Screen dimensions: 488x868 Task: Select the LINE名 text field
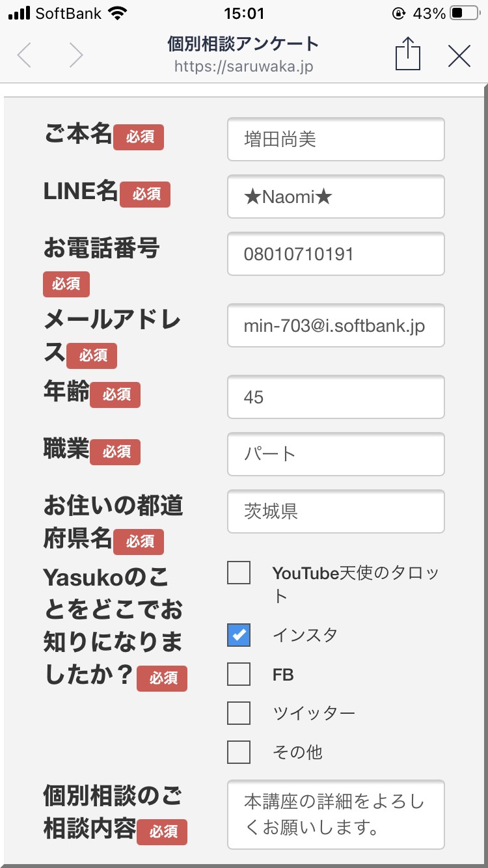(336, 197)
